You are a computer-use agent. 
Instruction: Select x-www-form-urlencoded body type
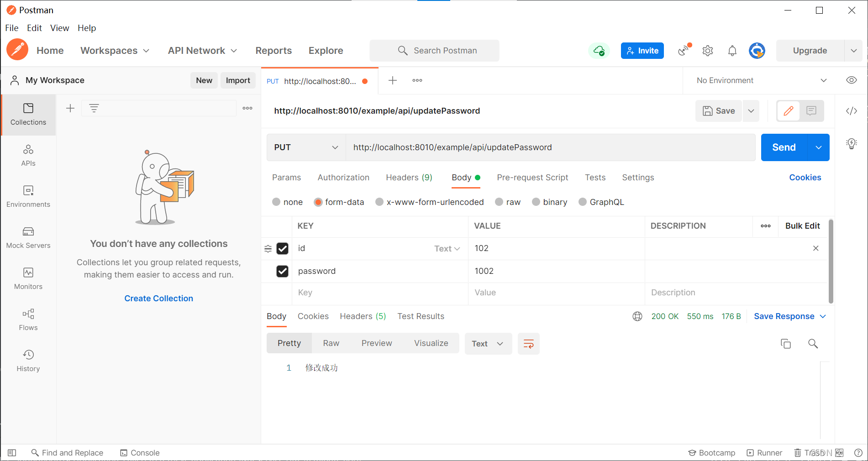[379, 202]
